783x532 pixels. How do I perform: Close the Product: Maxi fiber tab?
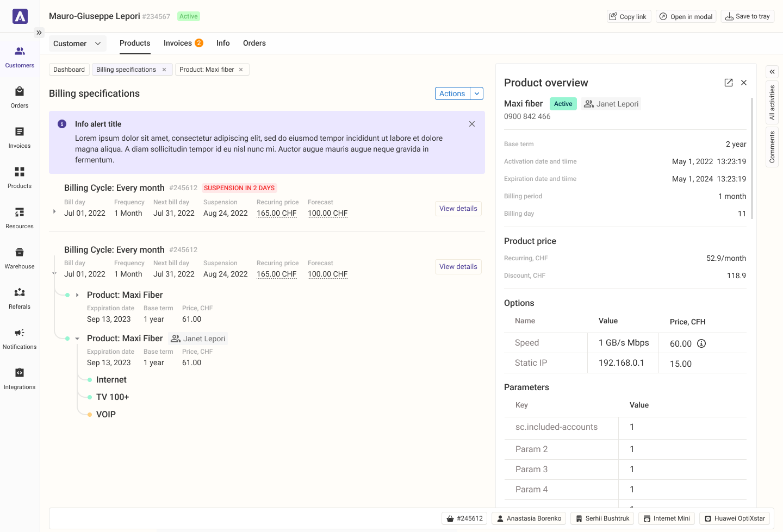coord(241,70)
